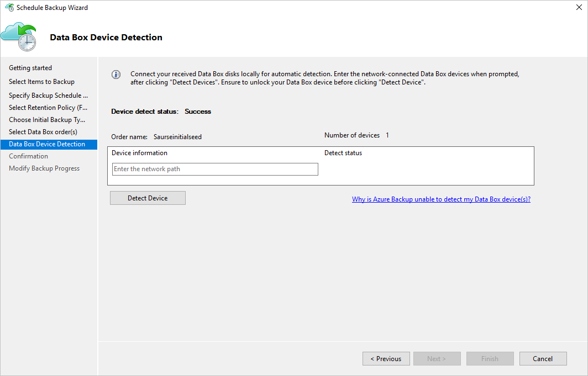Select the Retention Policy step
The height and width of the screenshot is (376, 588).
point(48,107)
